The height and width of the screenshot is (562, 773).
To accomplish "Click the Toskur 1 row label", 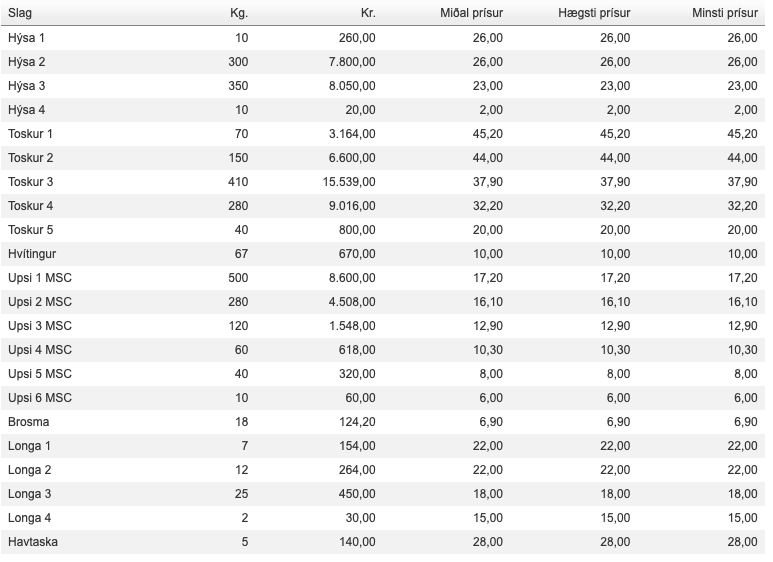I will tap(30, 134).
